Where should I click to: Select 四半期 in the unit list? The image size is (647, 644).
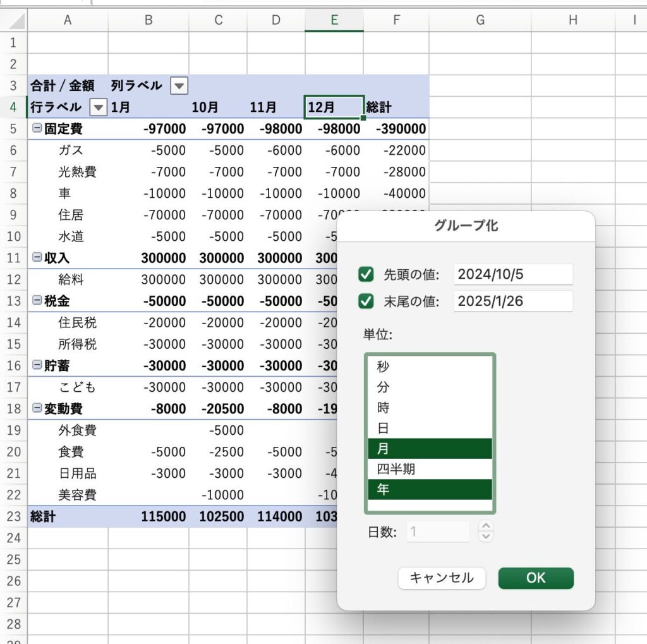(430, 469)
